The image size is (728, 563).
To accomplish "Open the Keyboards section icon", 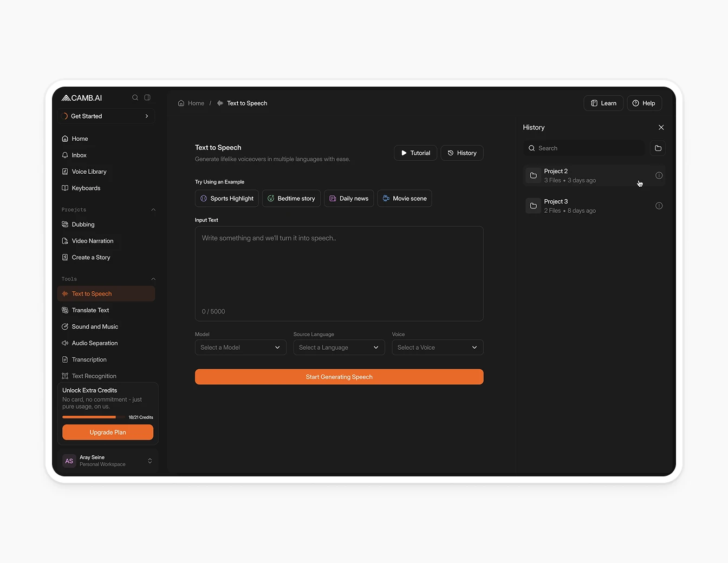I will coord(64,188).
